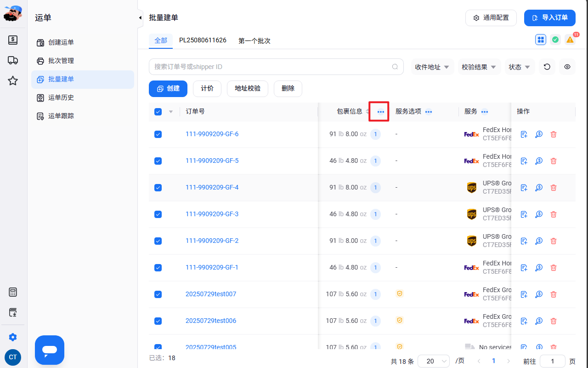Screen dimensions: 588x368
Task: Open the calculator icon in the left rail
Action: pos(13,292)
